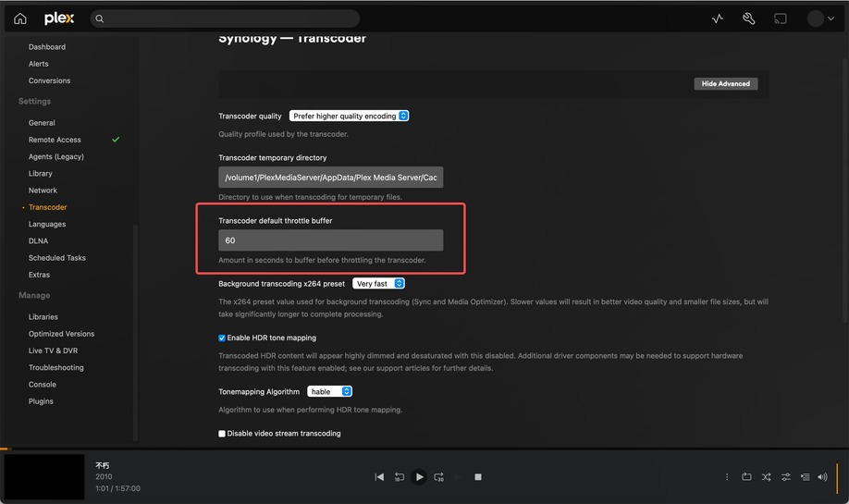849x504 pixels.
Task: Open DLNA settings
Action: (39, 240)
